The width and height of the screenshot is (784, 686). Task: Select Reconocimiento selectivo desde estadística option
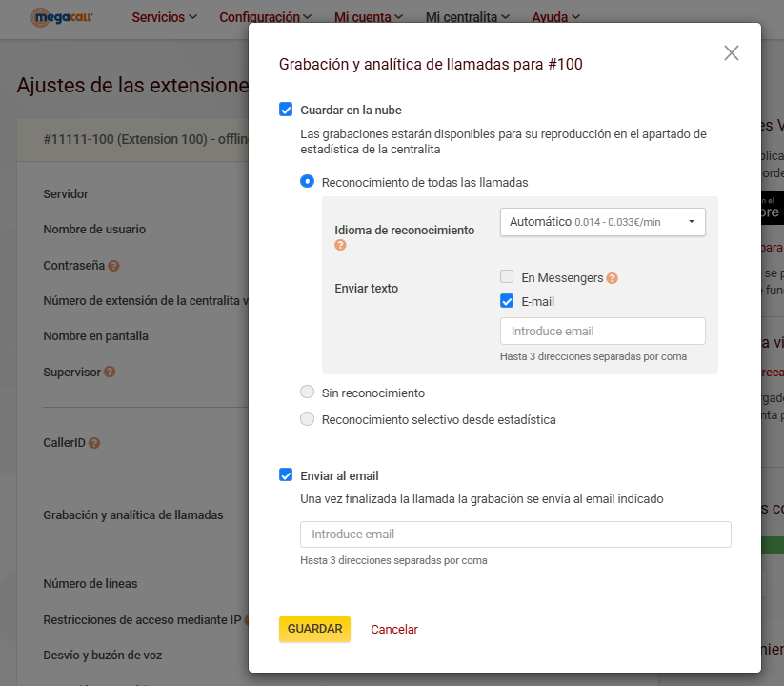tap(307, 418)
